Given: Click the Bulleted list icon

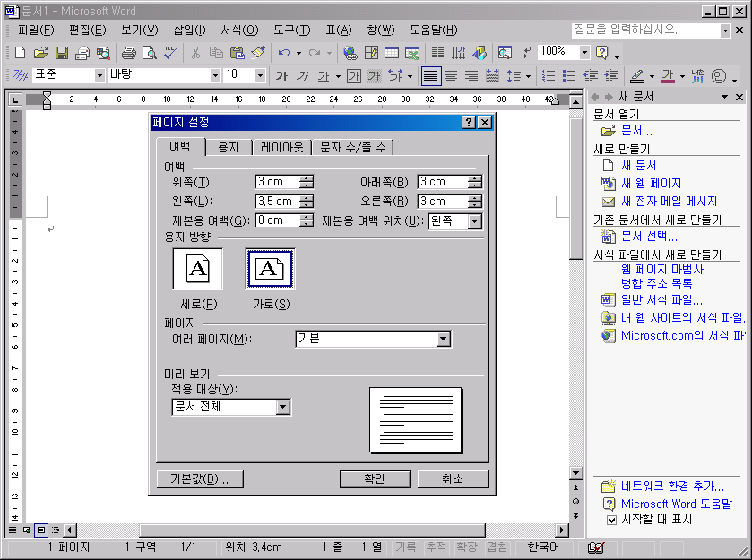Looking at the screenshot, I should click(x=569, y=76).
